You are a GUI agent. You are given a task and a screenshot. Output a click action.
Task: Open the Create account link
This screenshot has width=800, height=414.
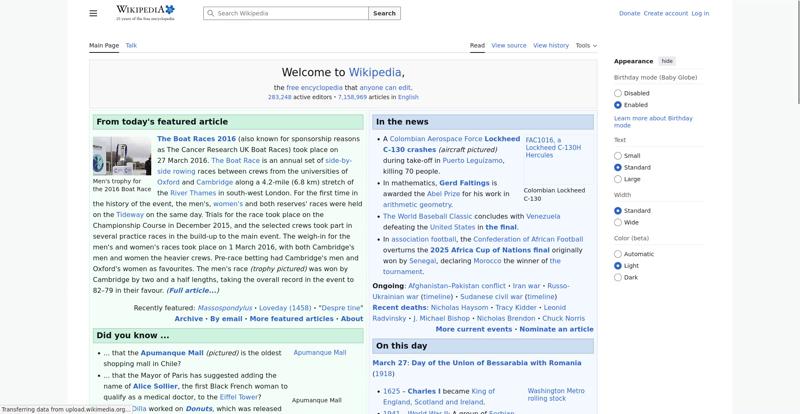click(x=665, y=14)
